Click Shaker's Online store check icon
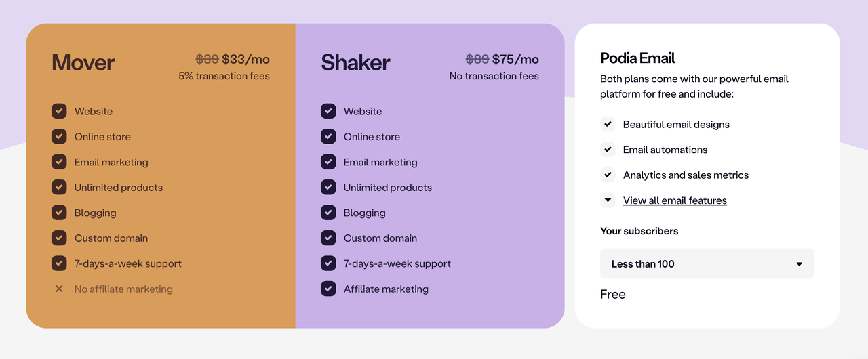Image resolution: width=868 pixels, height=359 pixels. pos(328,136)
